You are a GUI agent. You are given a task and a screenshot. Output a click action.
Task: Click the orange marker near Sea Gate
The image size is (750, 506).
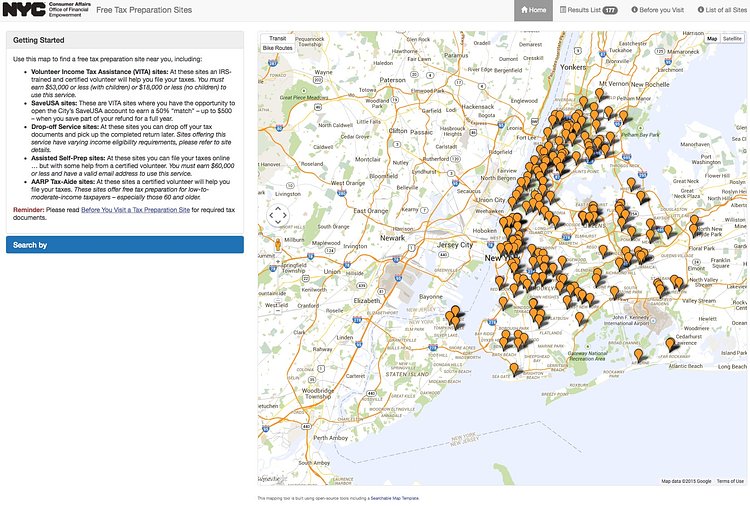point(515,369)
